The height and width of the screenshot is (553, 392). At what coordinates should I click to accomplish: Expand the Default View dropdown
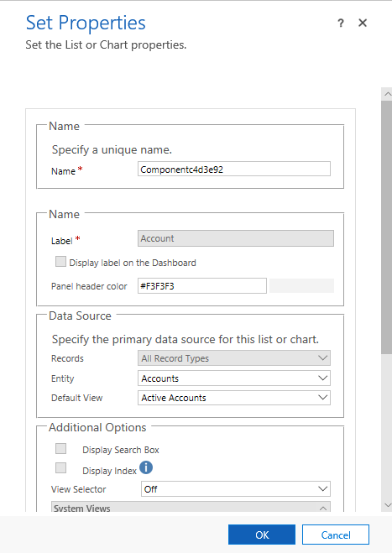tap(234, 398)
